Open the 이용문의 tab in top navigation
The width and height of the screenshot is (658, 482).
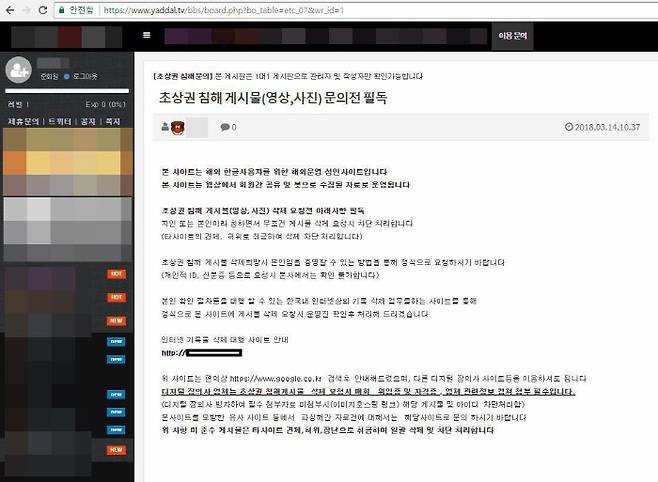pyautogui.click(x=512, y=36)
